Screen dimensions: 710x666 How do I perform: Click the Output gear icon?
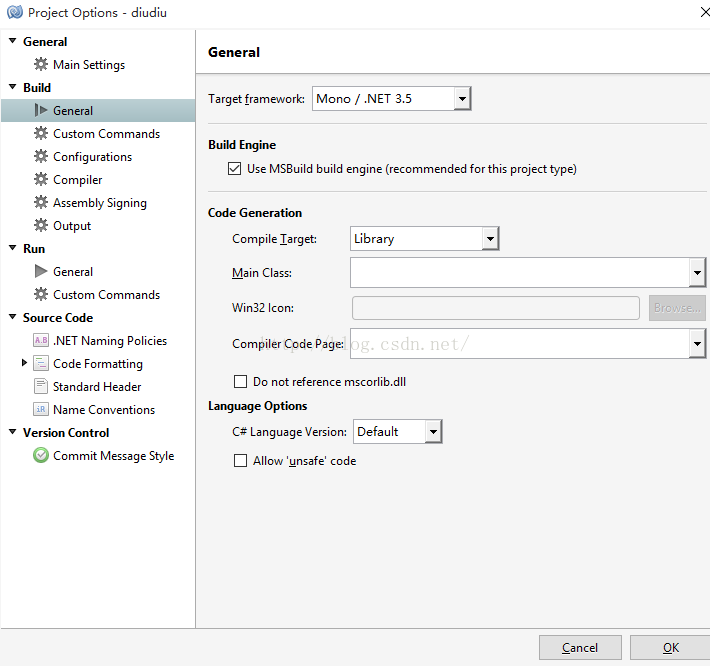coord(41,225)
